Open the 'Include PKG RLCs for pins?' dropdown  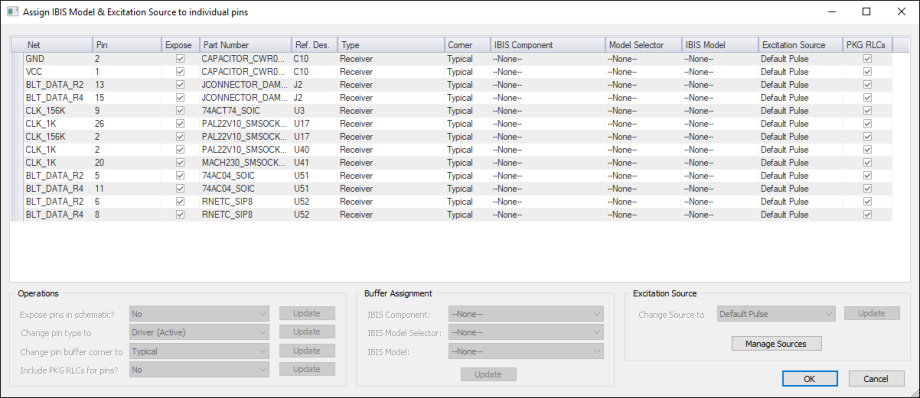click(199, 370)
